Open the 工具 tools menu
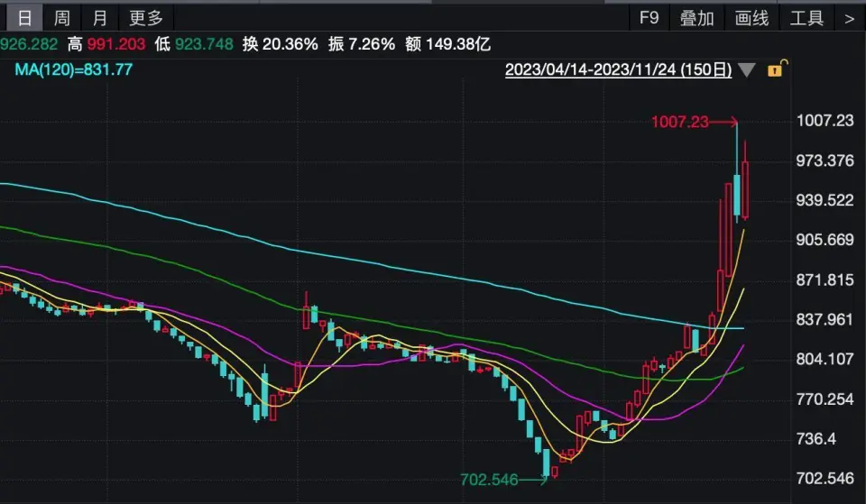Viewport: 866px width, 504px height. pyautogui.click(x=806, y=18)
